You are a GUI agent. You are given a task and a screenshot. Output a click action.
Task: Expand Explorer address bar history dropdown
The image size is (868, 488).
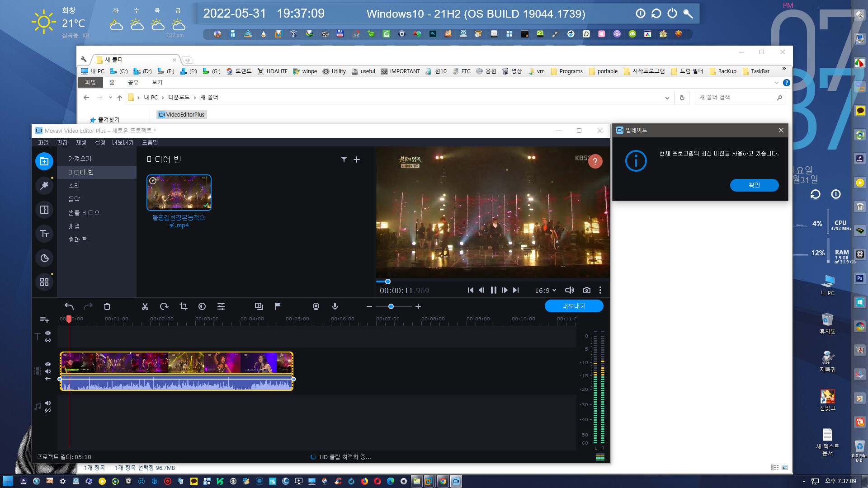click(667, 98)
